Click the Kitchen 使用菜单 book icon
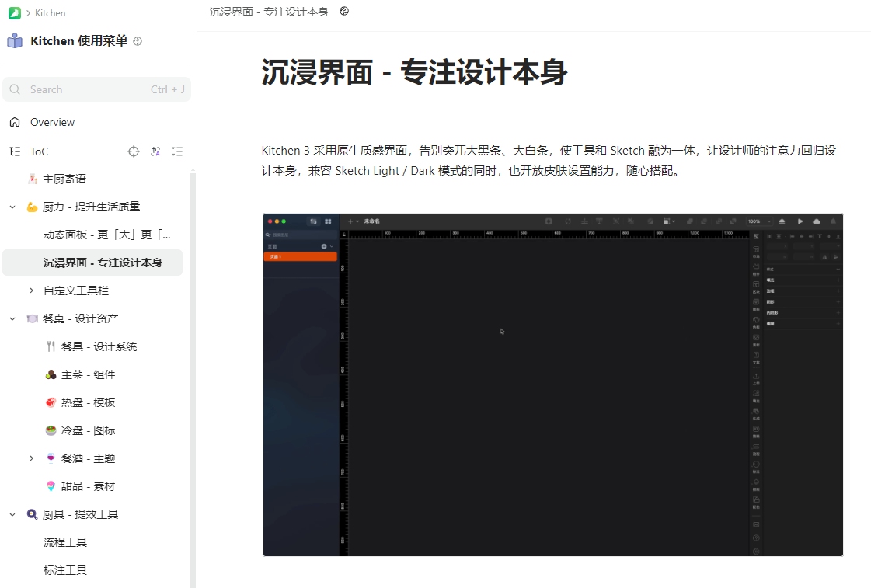The height and width of the screenshot is (588, 871). pyautogui.click(x=15, y=41)
